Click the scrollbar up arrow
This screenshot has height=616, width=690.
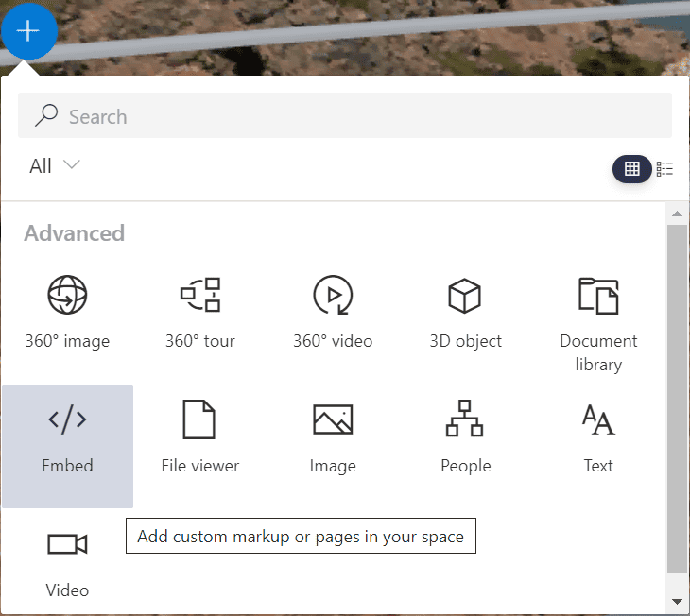pyautogui.click(x=677, y=214)
